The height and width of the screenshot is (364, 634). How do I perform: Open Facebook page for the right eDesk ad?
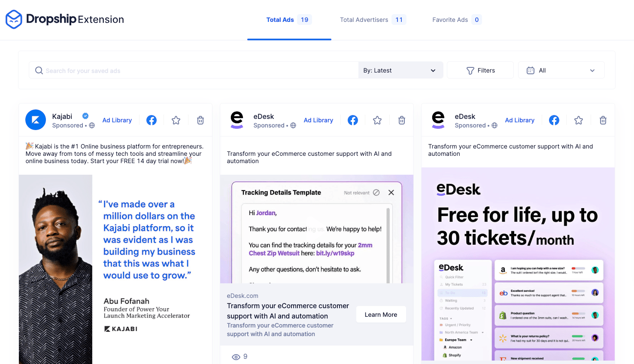point(554,120)
